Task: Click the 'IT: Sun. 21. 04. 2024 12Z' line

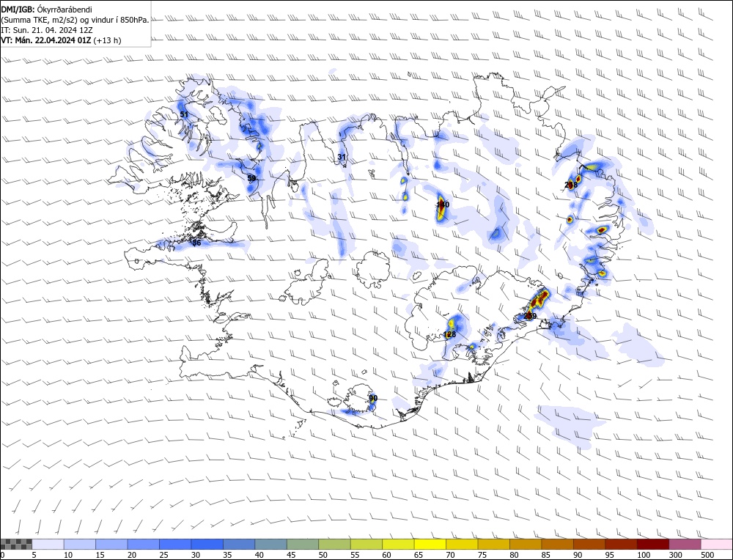Action: (x=47, y=30)
